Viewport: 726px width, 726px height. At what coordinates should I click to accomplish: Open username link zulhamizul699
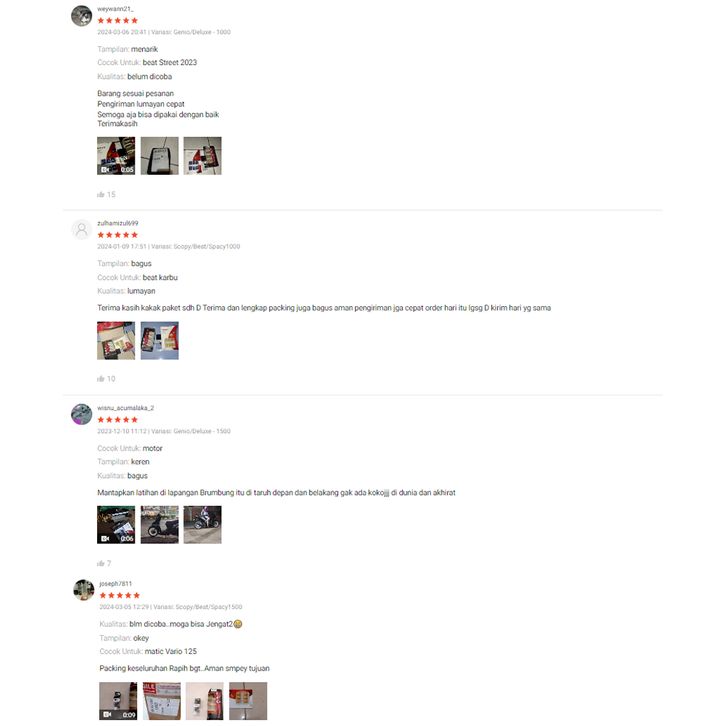(118, 223)
